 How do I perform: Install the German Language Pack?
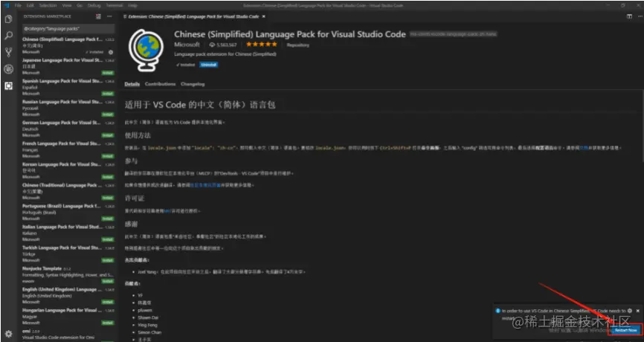(108, 135)
